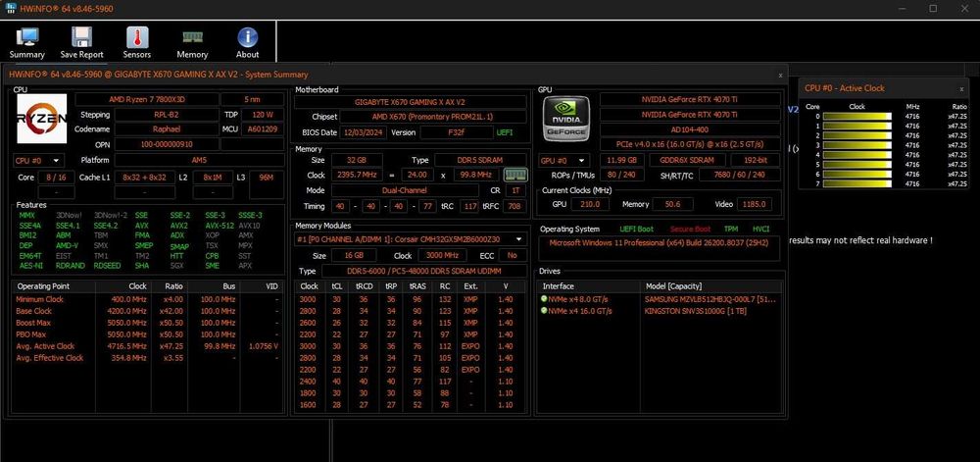This screenshot has width=980, height=462.
Task: Select the Minimum Clock row
Action: (149, 299)
